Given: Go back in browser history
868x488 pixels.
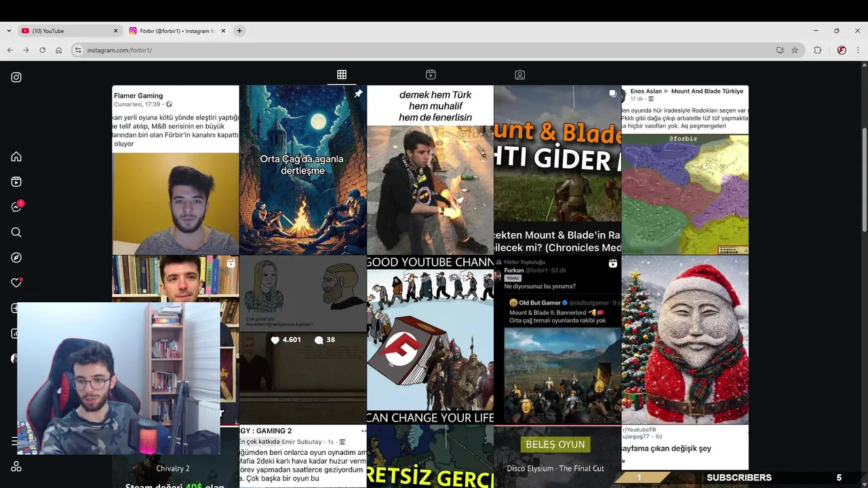Looking at the screenshot, I should click(9, 50).
